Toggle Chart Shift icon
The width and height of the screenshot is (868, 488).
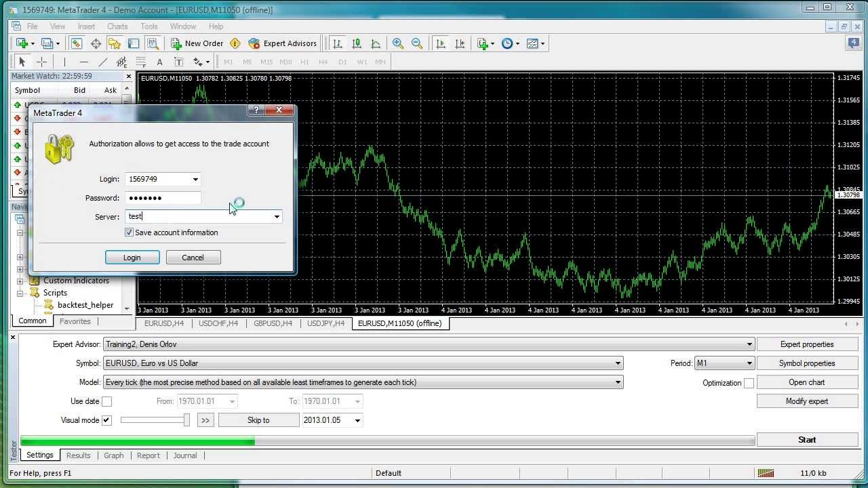click(x=460, y=43)
